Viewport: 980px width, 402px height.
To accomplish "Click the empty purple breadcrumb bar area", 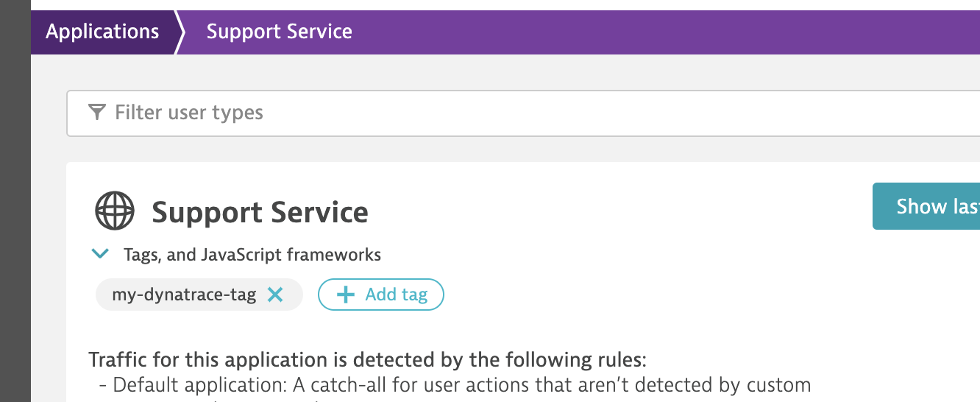I will pyautogui.click(x=662, y=32).
